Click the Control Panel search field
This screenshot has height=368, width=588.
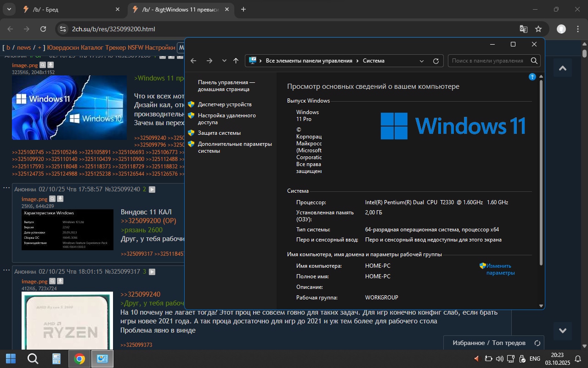[487, 61]
